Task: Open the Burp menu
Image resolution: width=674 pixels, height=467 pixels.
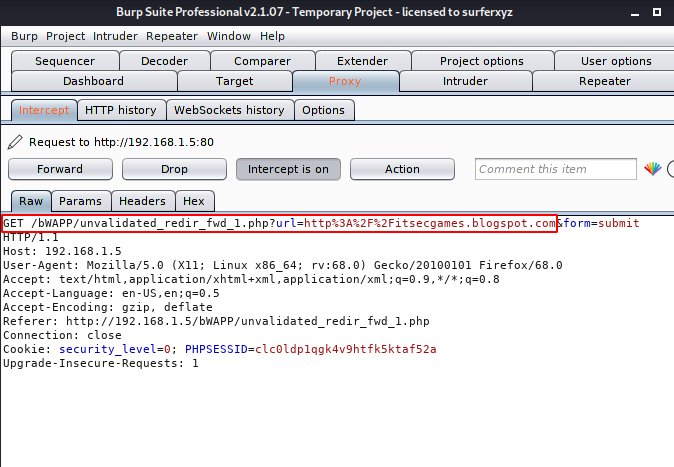Action: pyautogui.click(x=25, y=36)
